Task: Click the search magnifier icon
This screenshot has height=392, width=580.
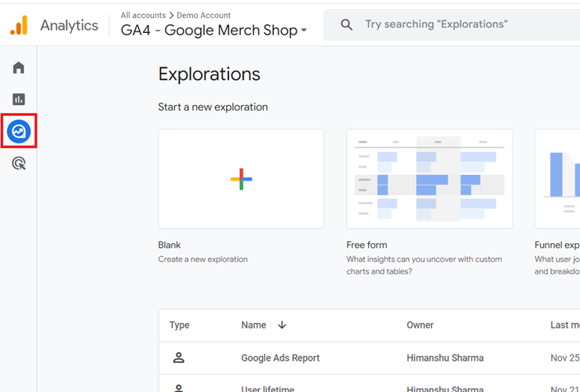Action: coord(347,25)
